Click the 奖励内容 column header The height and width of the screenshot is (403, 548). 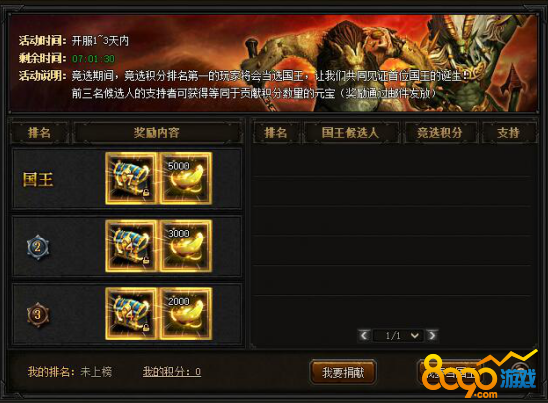(x=157, y=133)
